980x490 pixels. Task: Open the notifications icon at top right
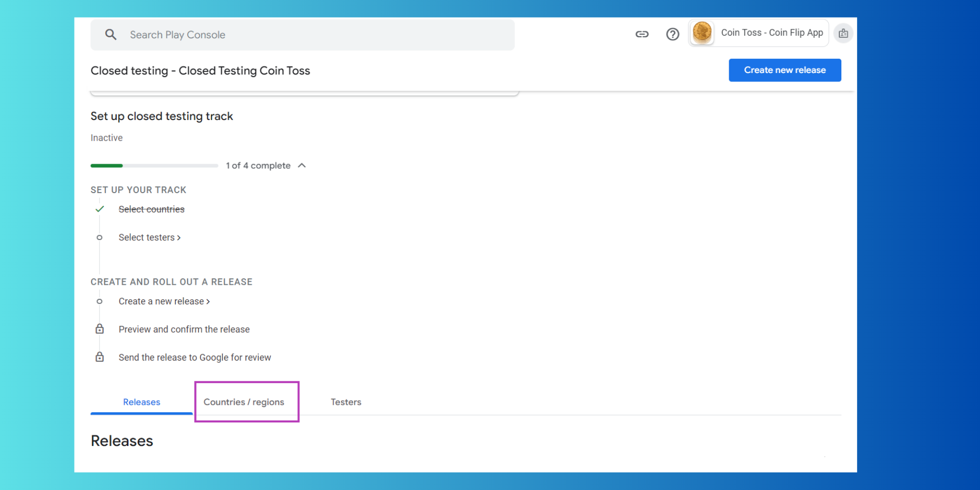pos(843,33)
